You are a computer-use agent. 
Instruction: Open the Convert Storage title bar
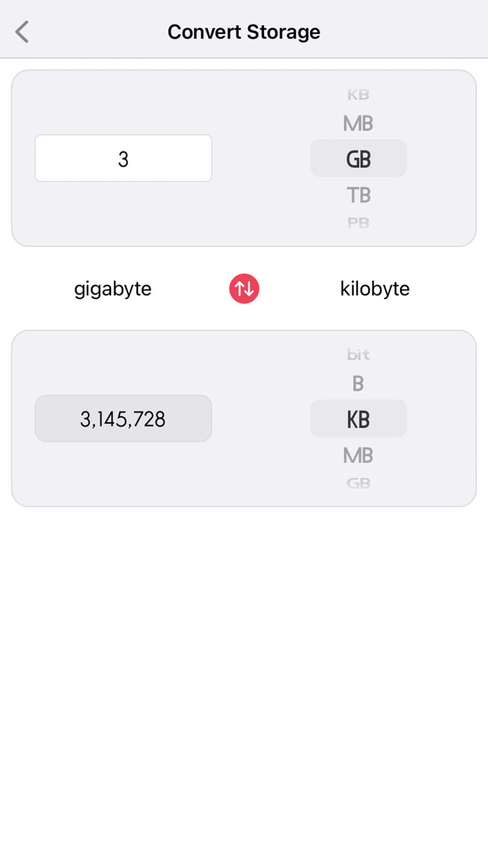click(244, 31)
